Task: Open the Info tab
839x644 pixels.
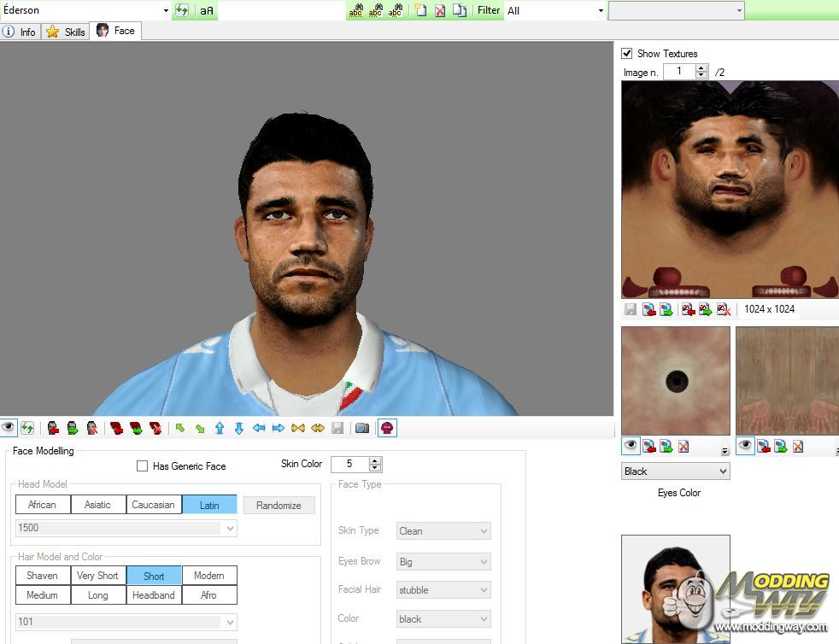Action: 20,32
